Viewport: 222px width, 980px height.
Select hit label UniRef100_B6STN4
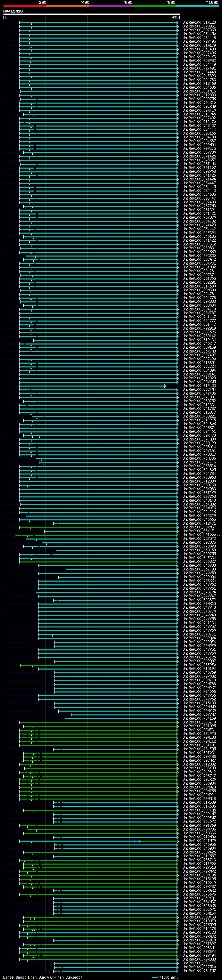click(199, 390)
